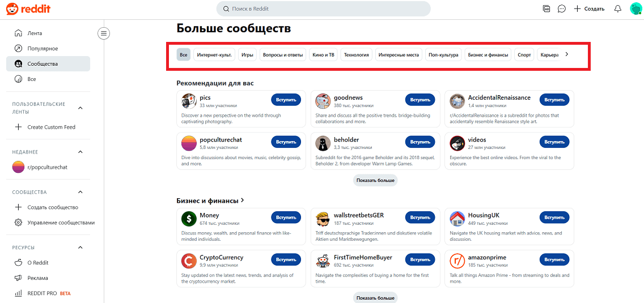
Task: Join the CryptoCurrency community
Action: 286,259
